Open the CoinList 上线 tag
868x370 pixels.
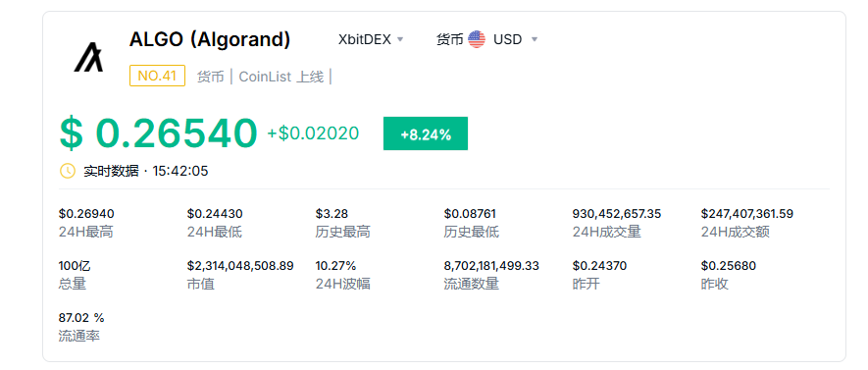pyautogui.click(x=281, y=77)
